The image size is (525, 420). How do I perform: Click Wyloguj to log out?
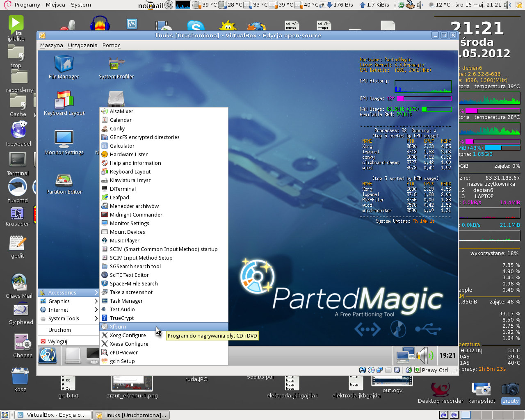pyautogui.click(x=69, y=341)
